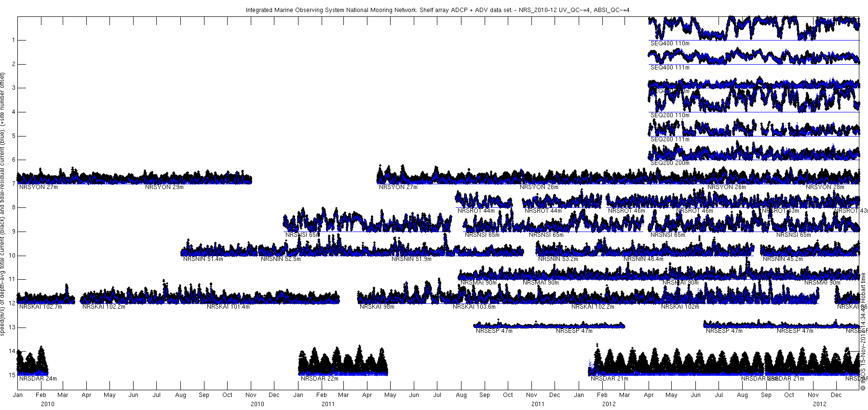Click the NRSROT 44m label near Aug 2011
This screenshot has width=868, height=410.
click(x=476, y=211)
